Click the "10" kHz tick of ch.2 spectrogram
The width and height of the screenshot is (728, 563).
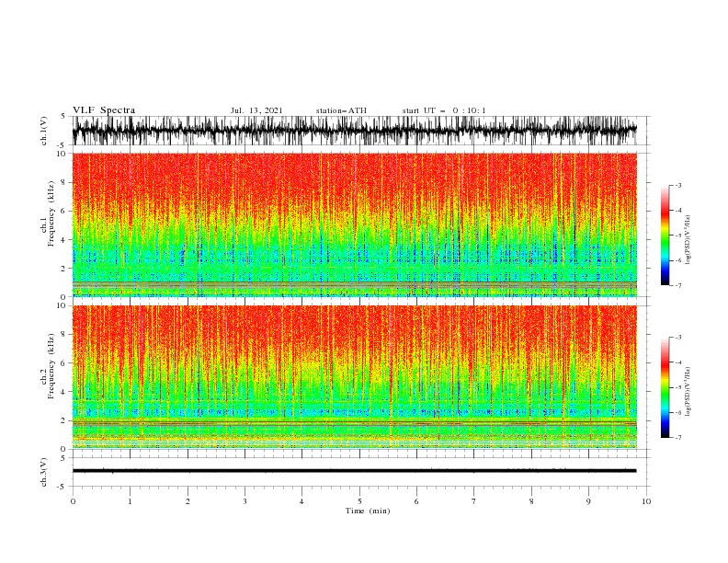pyautogui.click(x=62, y=305)
